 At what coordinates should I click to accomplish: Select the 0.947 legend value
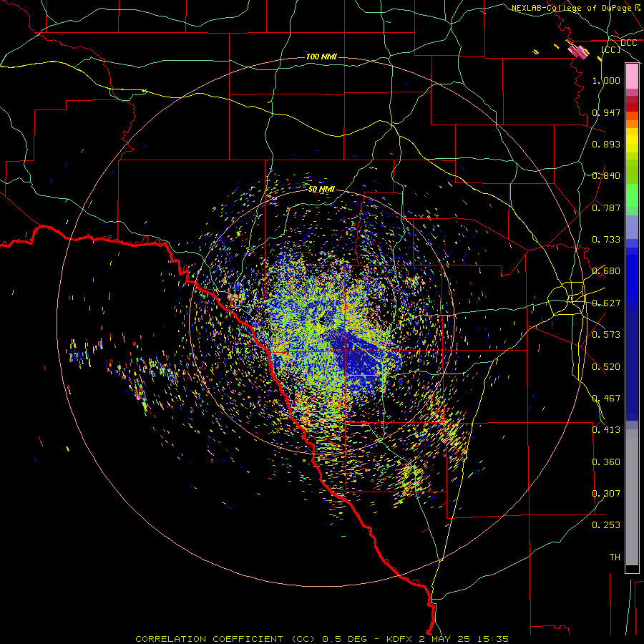point(606,112)
